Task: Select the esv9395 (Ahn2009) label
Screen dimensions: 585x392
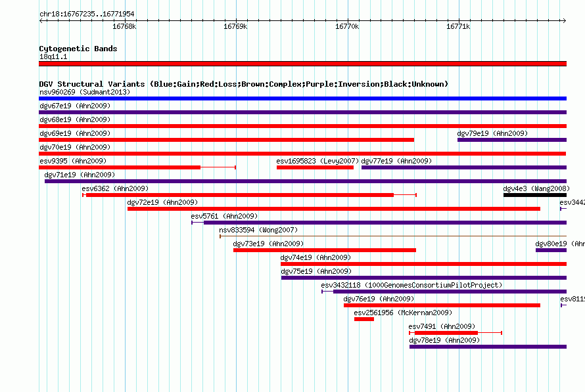Action: point(73,161)
